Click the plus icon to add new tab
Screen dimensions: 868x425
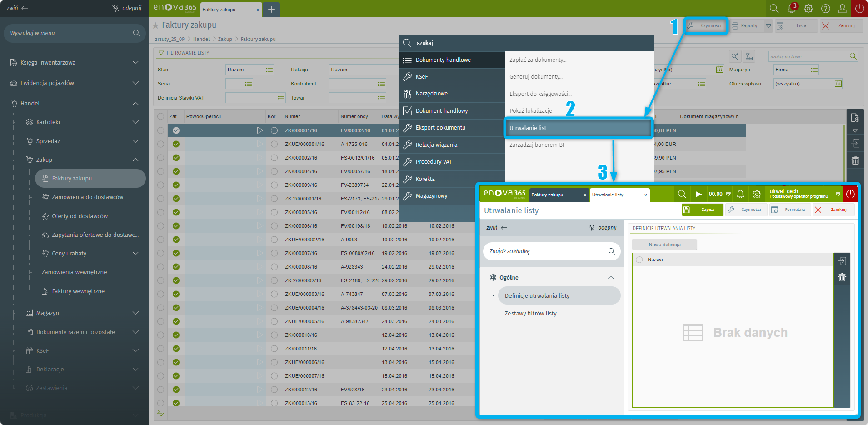click(271, 10)
